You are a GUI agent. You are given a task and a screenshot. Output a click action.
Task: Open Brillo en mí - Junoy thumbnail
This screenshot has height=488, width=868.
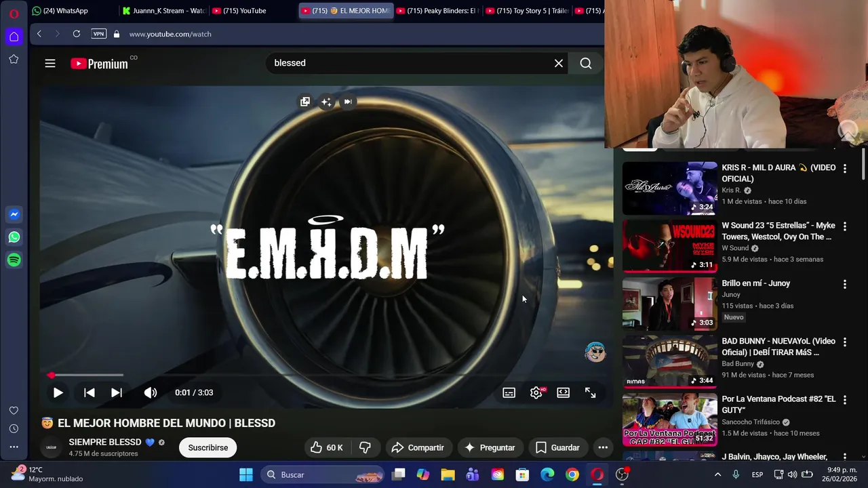pyautogui.click(x=670, y=304)
